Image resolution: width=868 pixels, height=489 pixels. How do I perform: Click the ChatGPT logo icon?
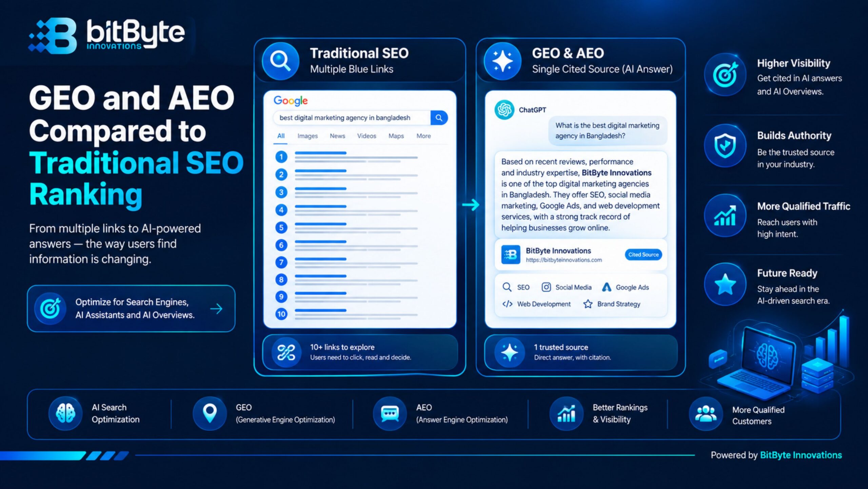[x=504, y=110]
